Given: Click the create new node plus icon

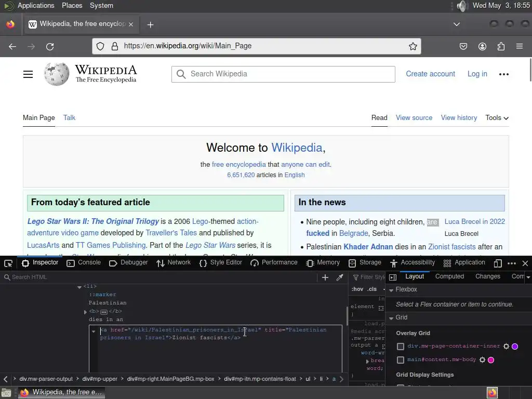Looking at the screenshot, I should pos(325,277).
